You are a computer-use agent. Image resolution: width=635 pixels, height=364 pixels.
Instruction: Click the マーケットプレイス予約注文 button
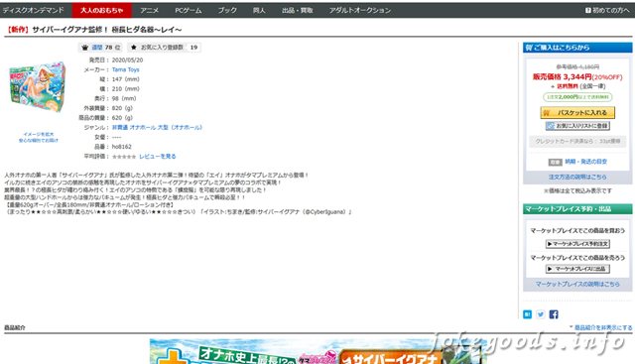577,244
